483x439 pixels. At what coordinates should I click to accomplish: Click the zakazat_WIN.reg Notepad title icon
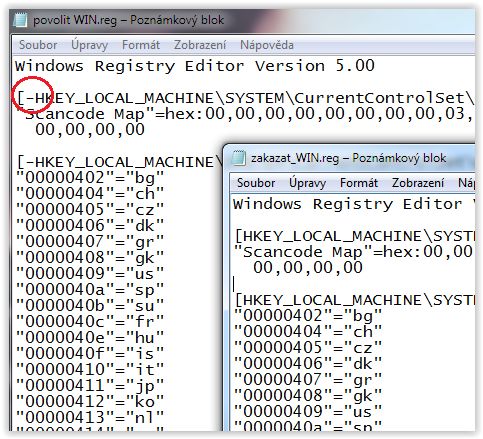[239, 158]
